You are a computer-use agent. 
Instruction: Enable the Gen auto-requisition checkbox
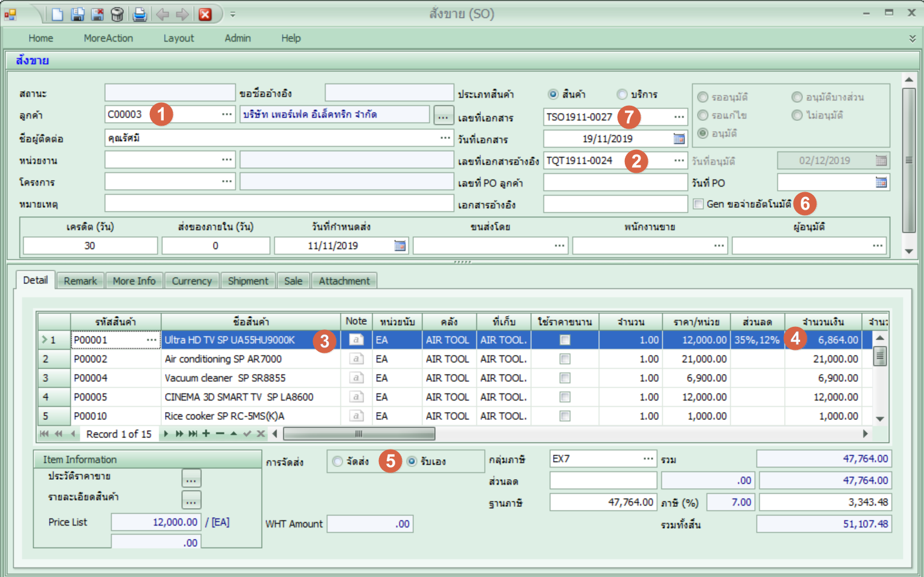point(699,204)
